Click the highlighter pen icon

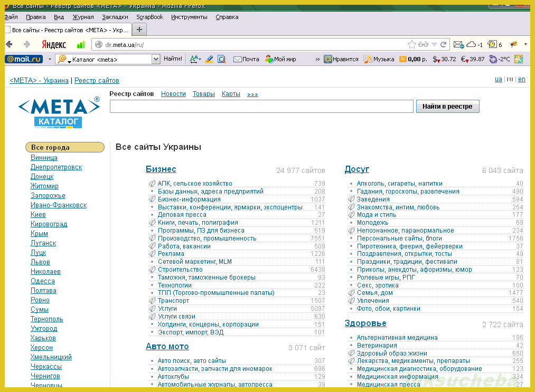[x=209, y=59]
